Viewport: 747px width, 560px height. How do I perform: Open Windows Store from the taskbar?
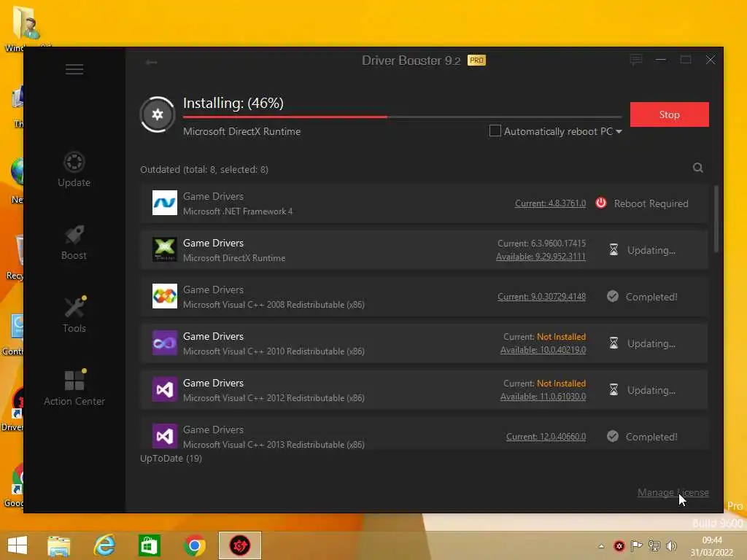tap(150, 545)
